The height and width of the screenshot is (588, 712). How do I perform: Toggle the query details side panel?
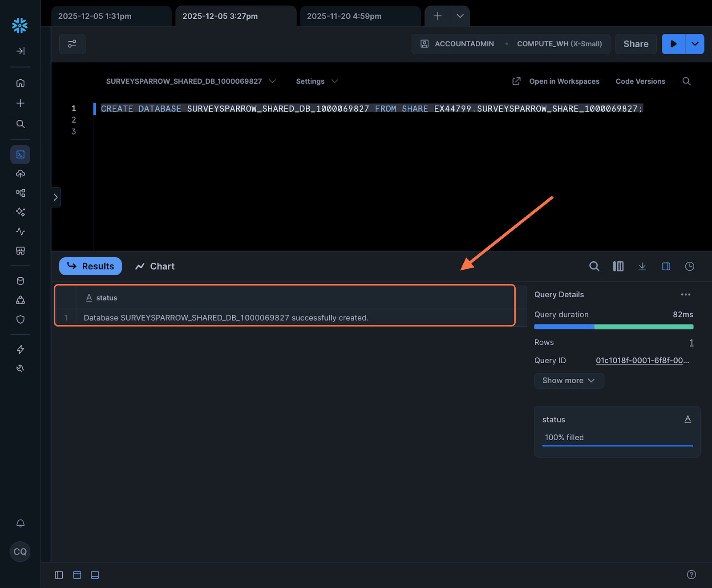tap(666, 266)
